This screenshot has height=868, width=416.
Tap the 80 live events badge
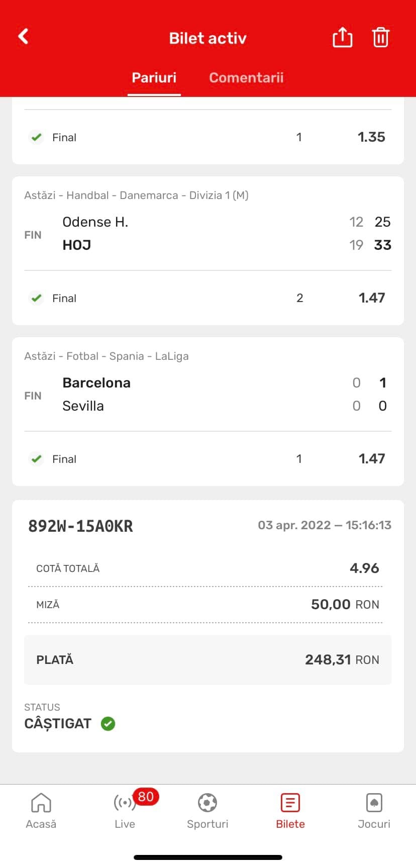146,796
